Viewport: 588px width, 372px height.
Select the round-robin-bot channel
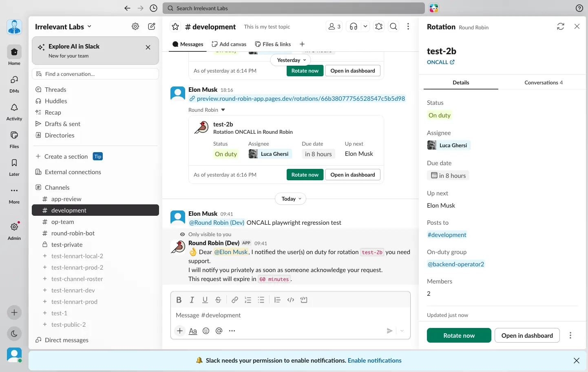click(95, 233)
